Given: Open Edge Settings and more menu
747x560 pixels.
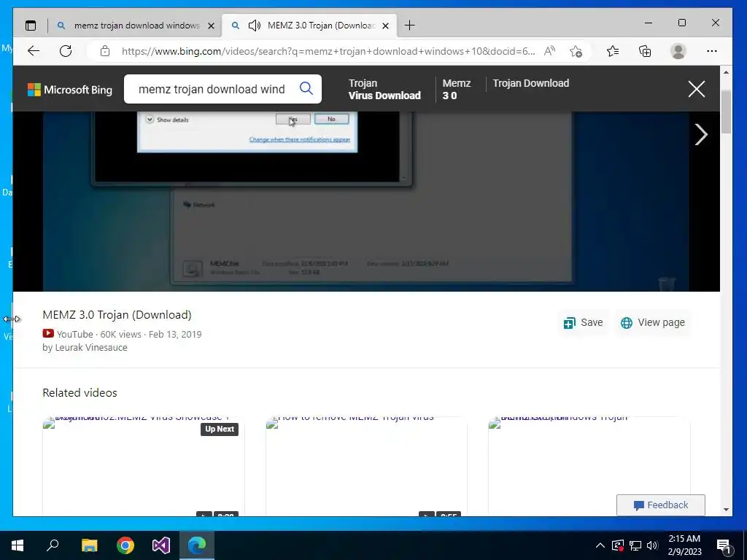Looking at the screenshot, I should pos(712,51).
